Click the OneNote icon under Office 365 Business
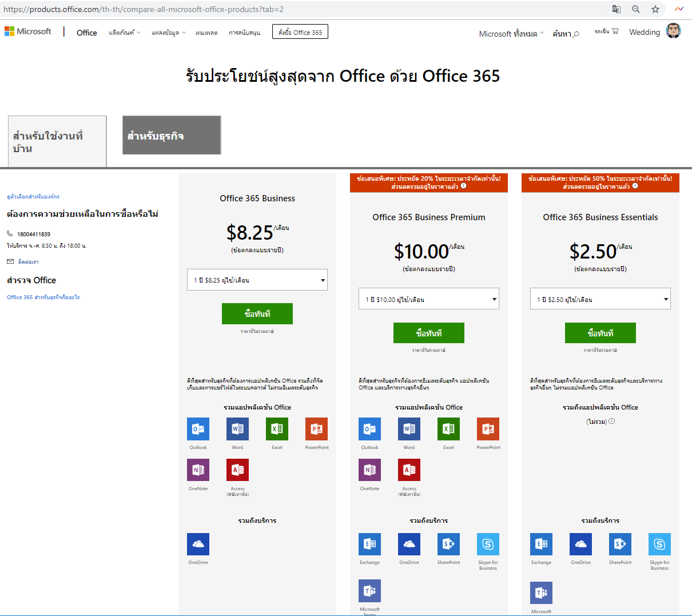This screenshot has width=692, height=616. coord(198,470)
